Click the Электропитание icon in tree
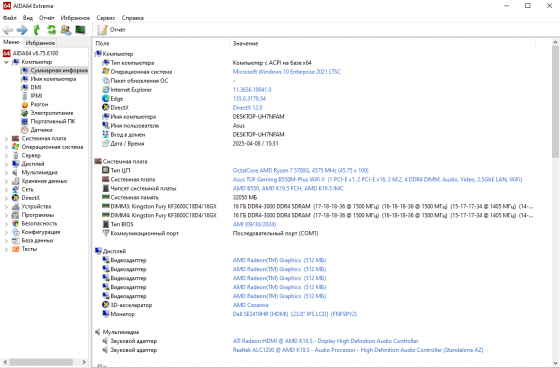Image resolution: width=560 pixels, height=368 pixels. pyautogui.click(x=24, y=113)
